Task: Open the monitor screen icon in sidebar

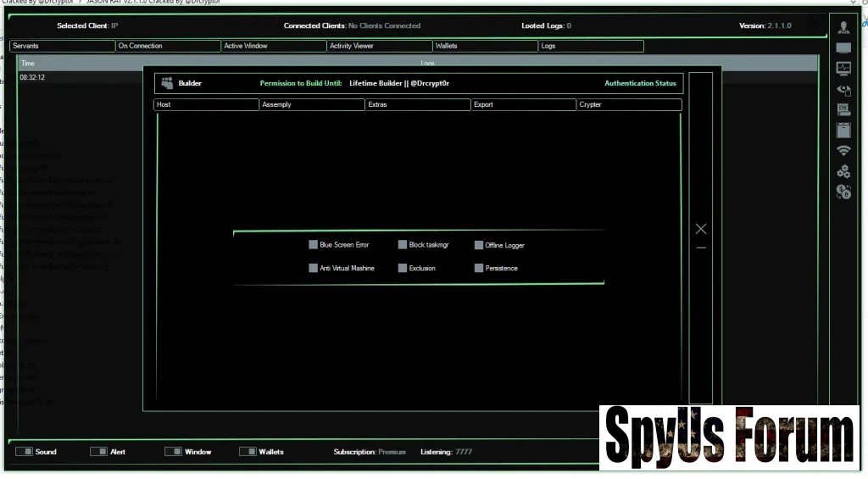Action: pos(843,48)
